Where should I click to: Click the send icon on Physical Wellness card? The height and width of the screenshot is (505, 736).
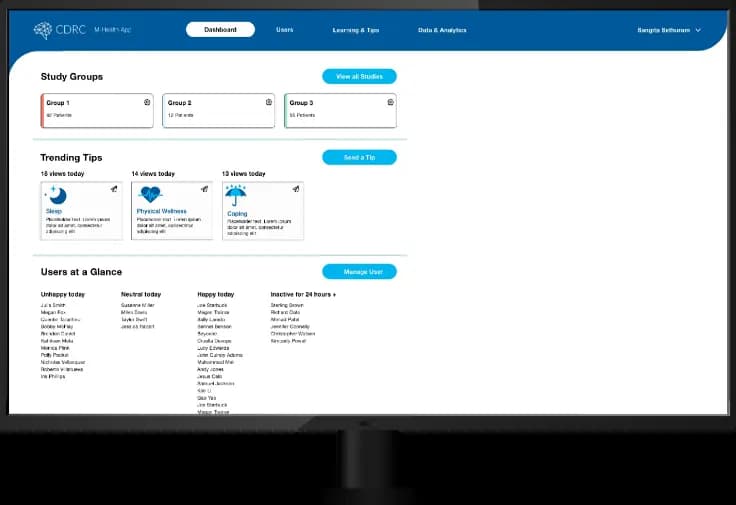[205, 189]
